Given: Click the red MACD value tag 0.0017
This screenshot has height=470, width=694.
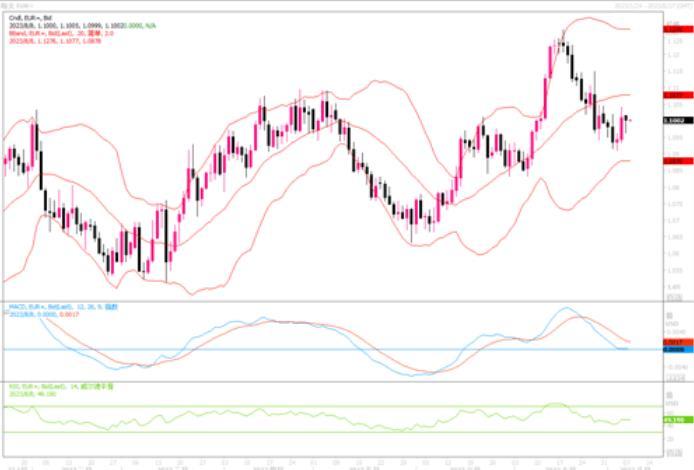Looking at the screenshot, I should (673, 341).
